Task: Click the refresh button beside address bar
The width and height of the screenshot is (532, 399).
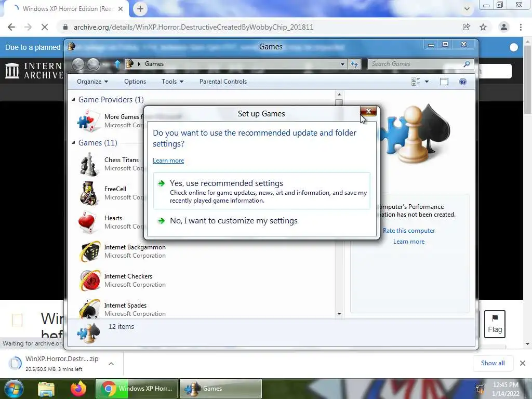Action: [354, 64]
